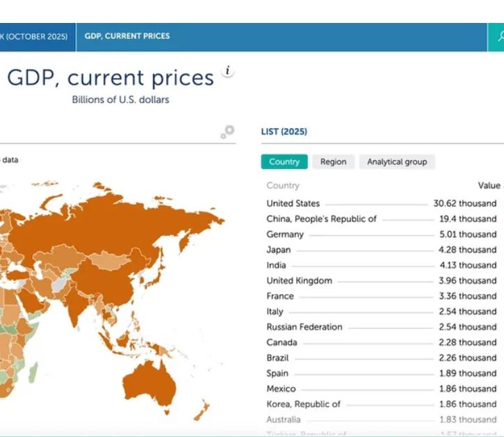Screen dimensions: 504x437
Task: Show the Analytical group tab
Action: coord(397,161)
